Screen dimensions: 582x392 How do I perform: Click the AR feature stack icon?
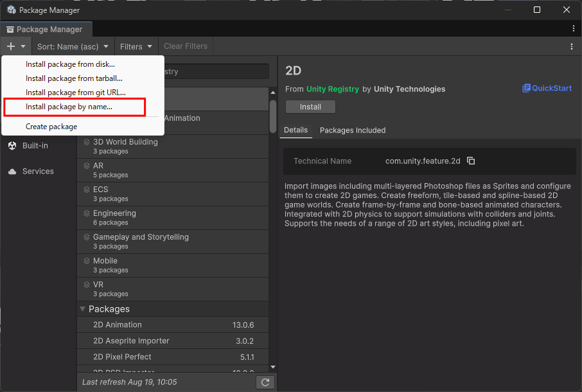pos(87,166)
